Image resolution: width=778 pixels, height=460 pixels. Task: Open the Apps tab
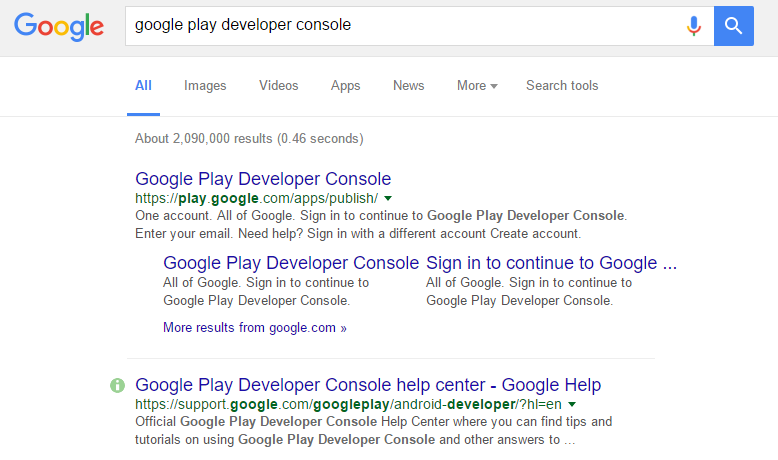click(345, 85)
